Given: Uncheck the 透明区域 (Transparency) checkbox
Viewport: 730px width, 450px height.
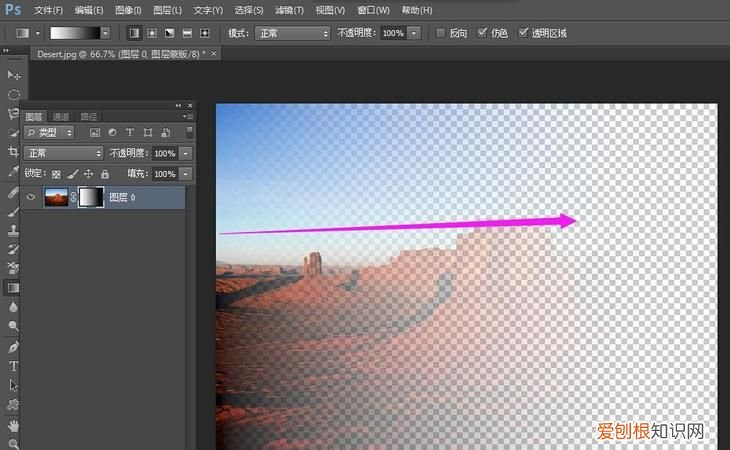Looking at the screenshot, I should pyautogui.click(x=524, y=33).
